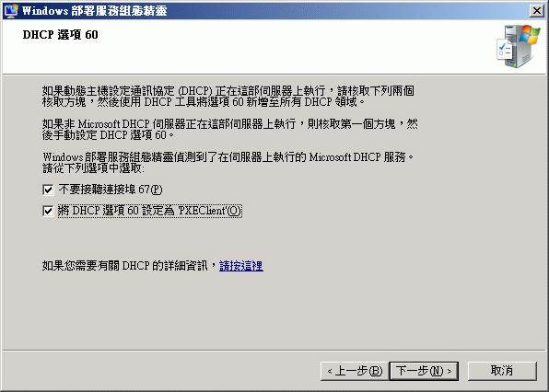Viewport: 549px width, 392px height.
Task: Click the DHCP 選項 60 page heading
Action: click(x=60, y=35)
